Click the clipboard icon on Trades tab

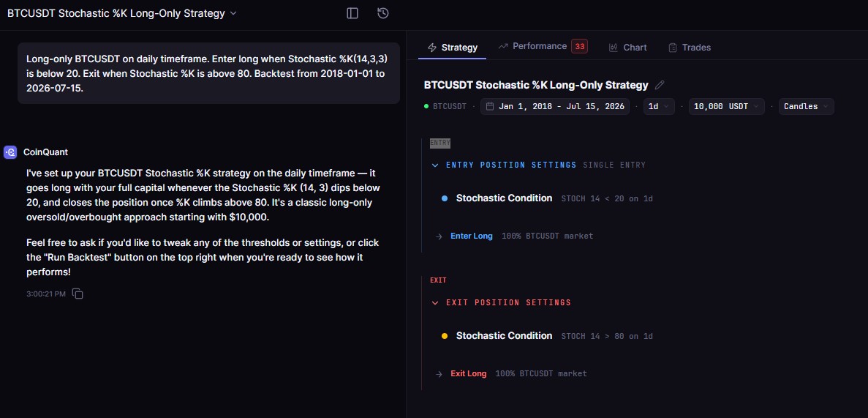[x=673, y=48]
